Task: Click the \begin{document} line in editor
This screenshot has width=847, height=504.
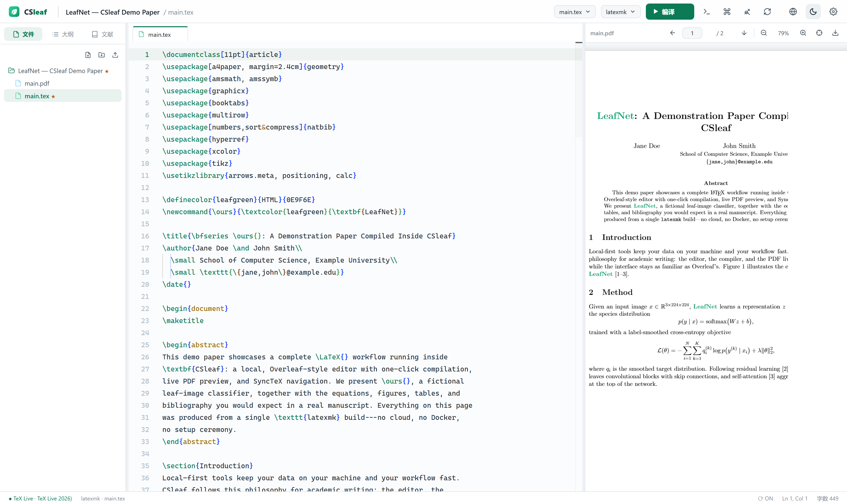Action: [195, 309]
